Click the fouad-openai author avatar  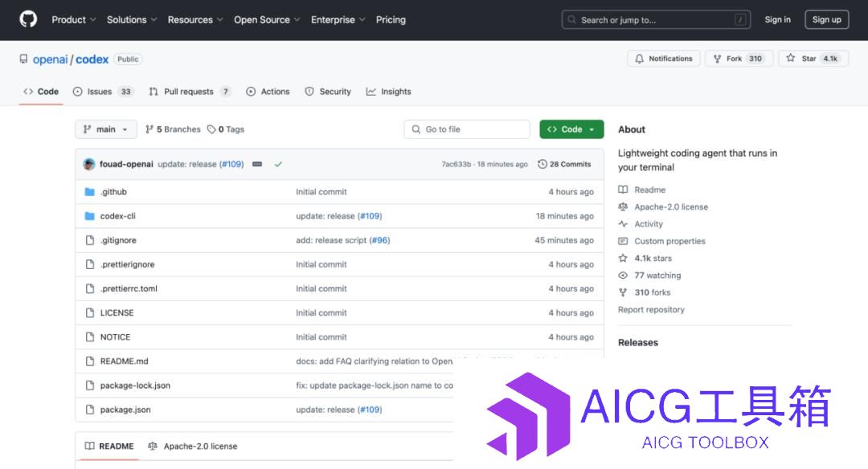[x=89, y=165]
